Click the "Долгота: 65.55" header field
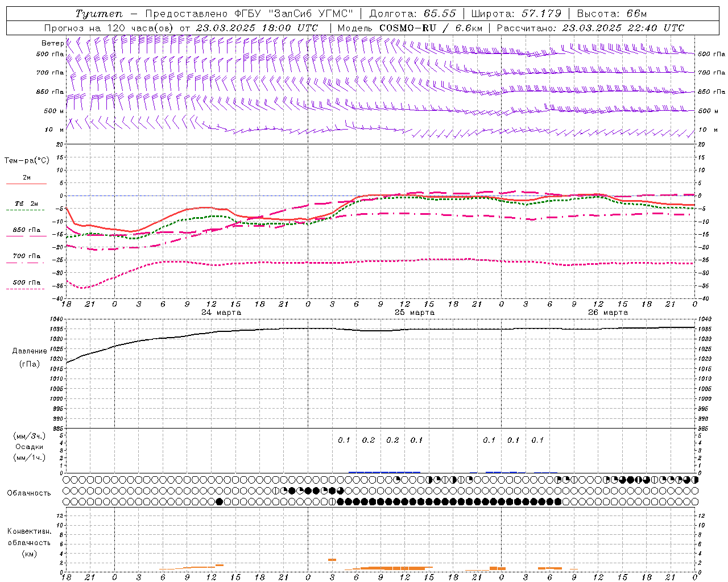 coord(413,14)
